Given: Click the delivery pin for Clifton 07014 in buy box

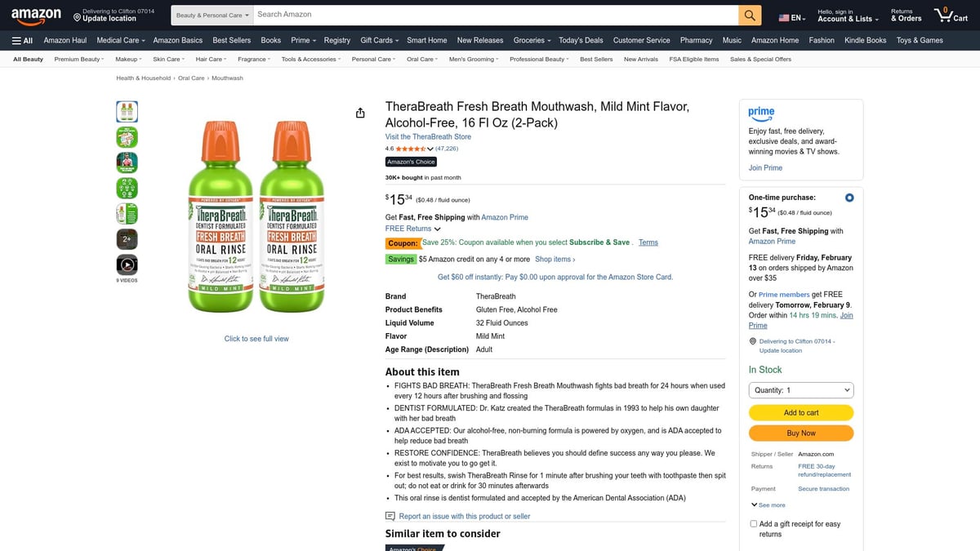Looking at the screenshot, I should [752, 340].
